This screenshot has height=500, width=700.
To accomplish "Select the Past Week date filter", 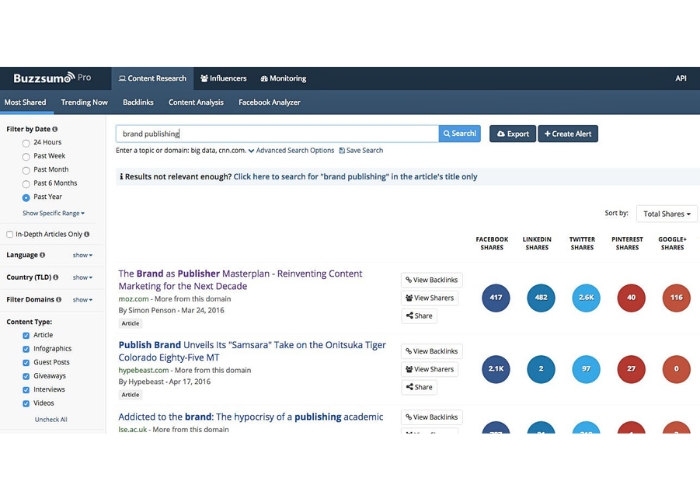I will 26,157.
